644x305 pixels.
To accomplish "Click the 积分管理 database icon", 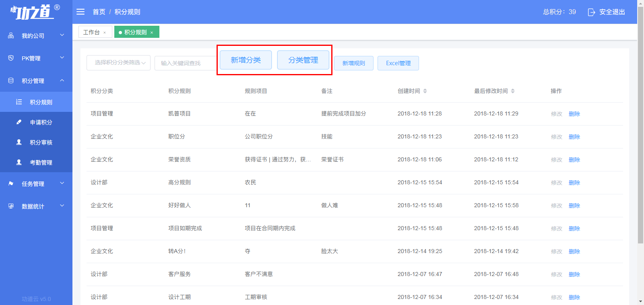I will [x=11, y=80].
